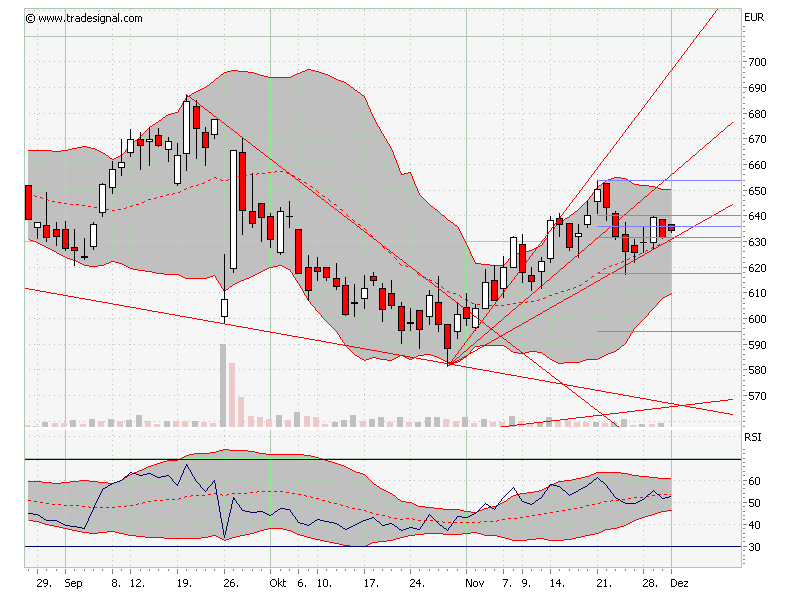Image resolution: width=800 pixels, height=600 pixels.
Task: Click the EUR currency label
Action: point(754,17)
